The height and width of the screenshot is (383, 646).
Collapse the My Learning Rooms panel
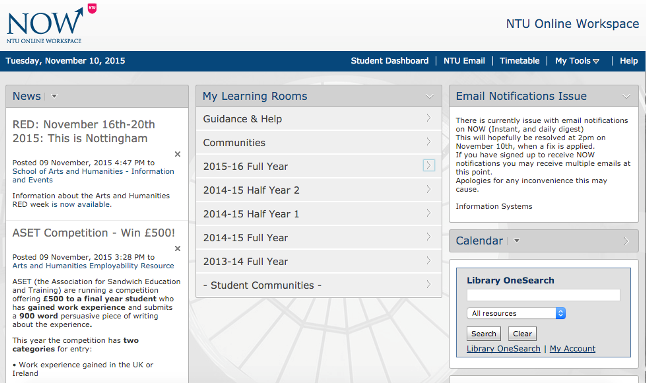pyautogui.click(x=430, y=97)
